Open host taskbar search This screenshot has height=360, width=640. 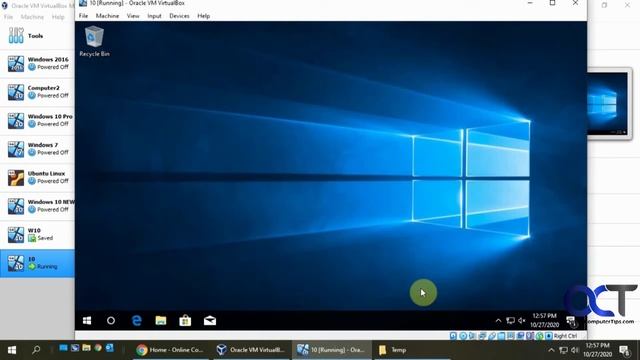pos(36,350)
